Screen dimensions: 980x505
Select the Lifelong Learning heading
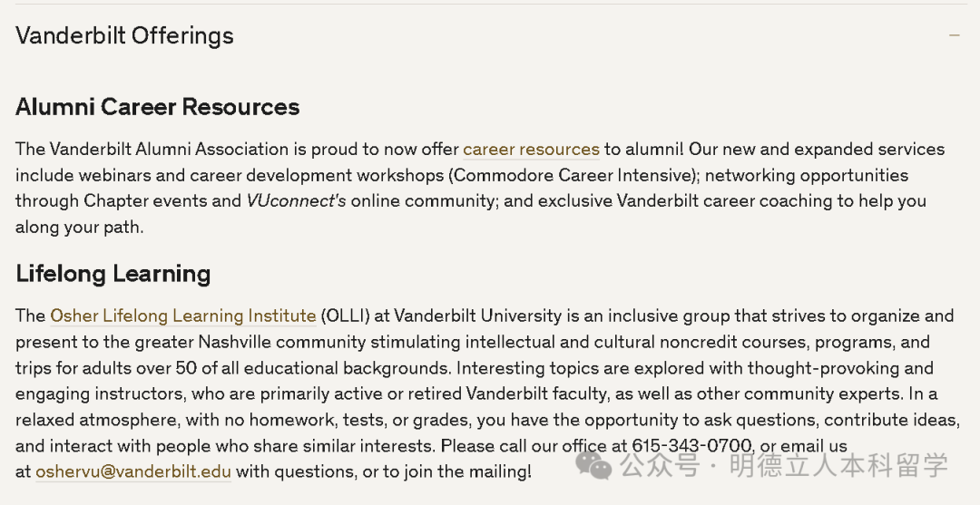[x=113, y=274]
